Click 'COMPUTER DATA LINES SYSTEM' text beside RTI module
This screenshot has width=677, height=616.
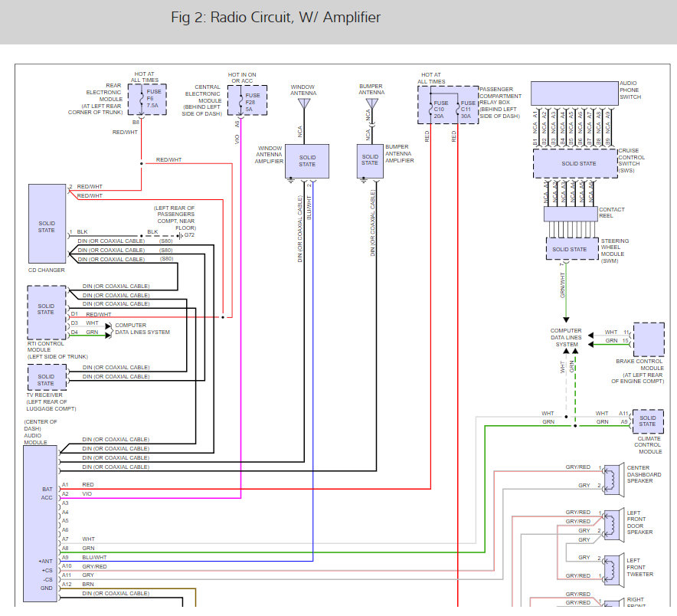[x=142, y=329]
